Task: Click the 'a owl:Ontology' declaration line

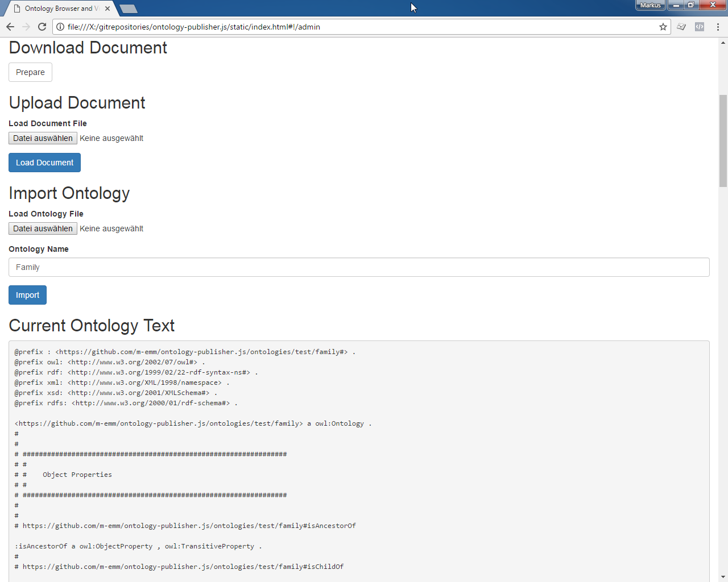Action: tap(193, 423)
